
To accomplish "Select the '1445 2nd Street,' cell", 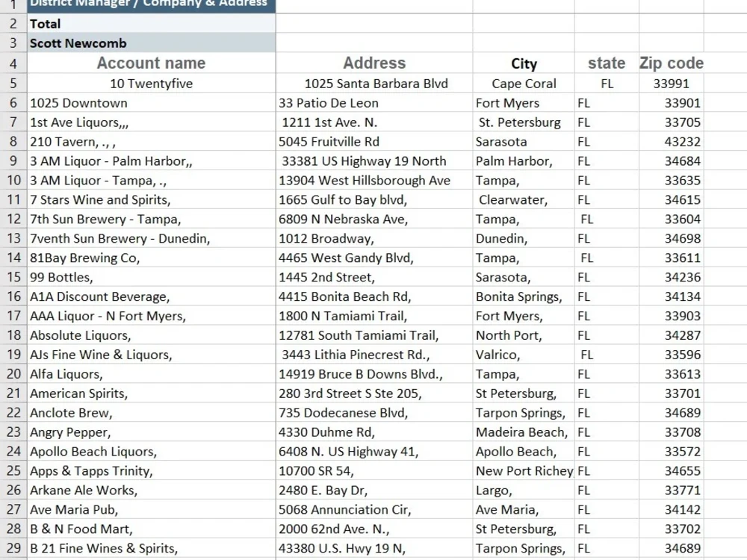I will click(374, 277).
